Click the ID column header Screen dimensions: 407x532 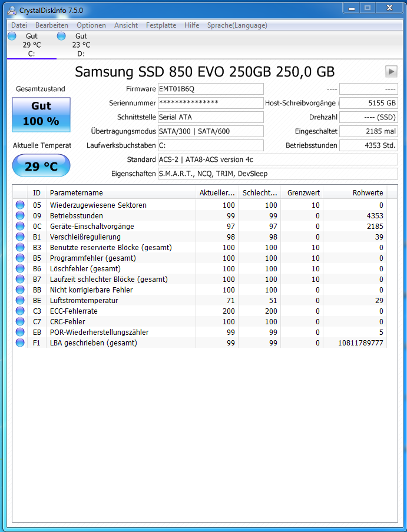tap(37, 192)
